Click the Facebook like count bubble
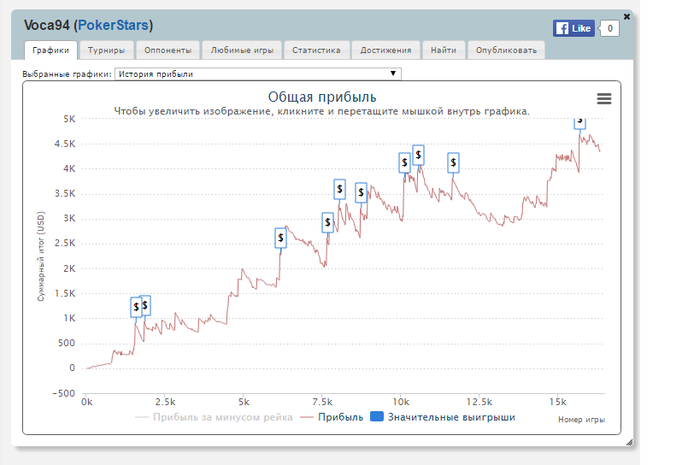Image resolution: width=700 pixels, height=465 pixels. point(609,29)
